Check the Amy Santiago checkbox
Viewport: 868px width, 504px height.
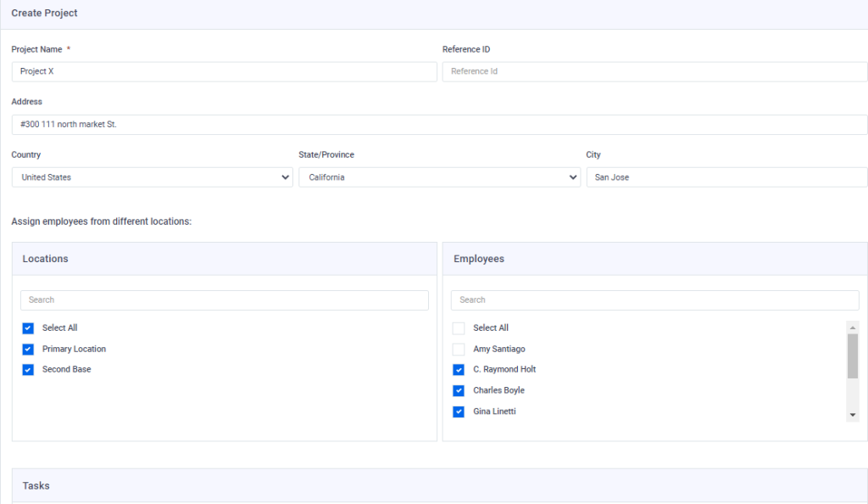coord(459,349)
